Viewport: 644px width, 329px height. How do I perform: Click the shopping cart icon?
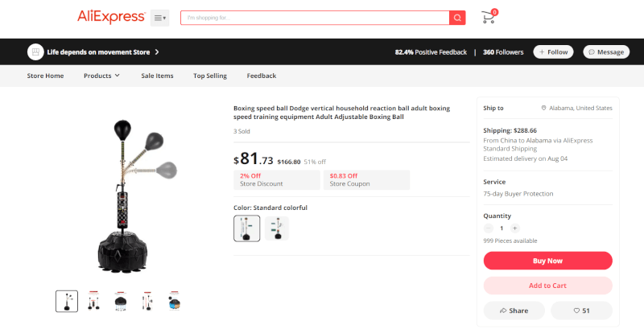(x=489, y=17)
